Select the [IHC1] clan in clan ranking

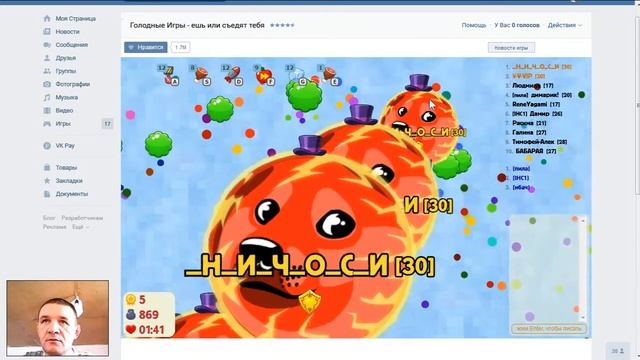coord(521,178)
